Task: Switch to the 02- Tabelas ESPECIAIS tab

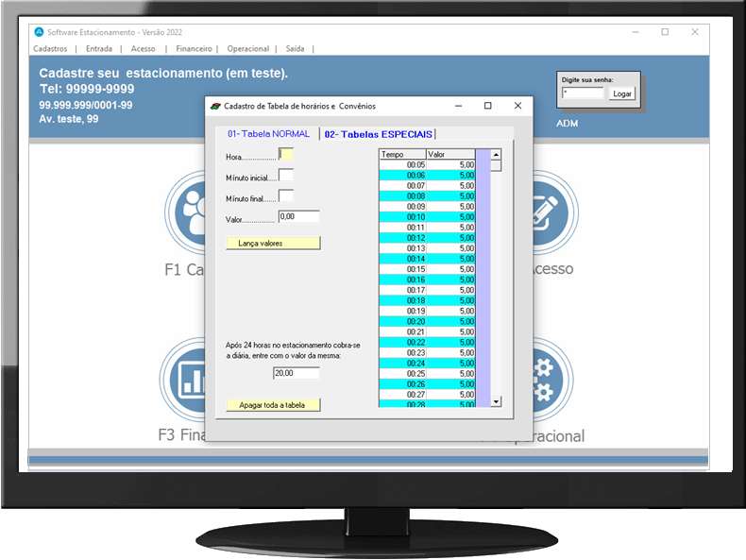Action: 378,134
